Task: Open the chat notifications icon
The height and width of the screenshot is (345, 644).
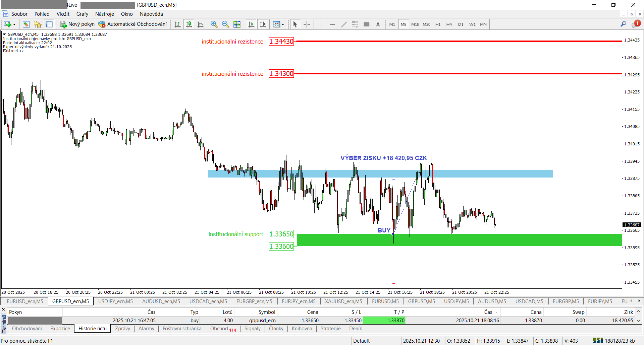Action: 636,24
